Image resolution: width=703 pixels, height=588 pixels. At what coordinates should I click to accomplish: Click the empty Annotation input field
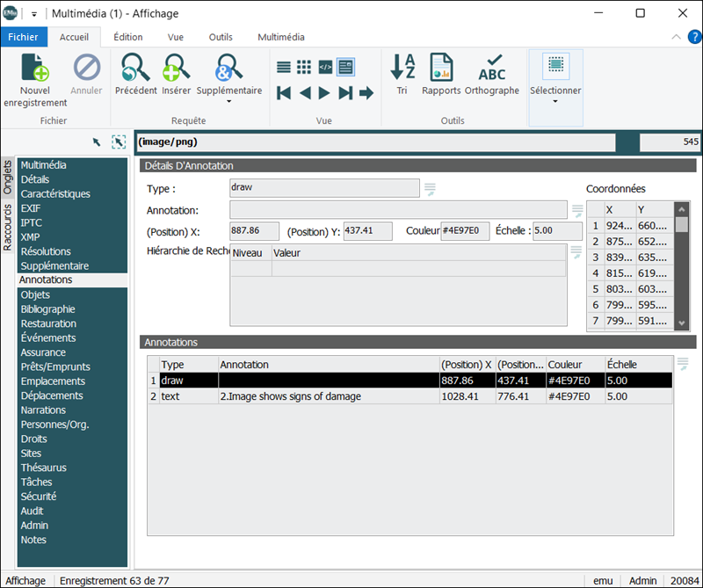398,210
